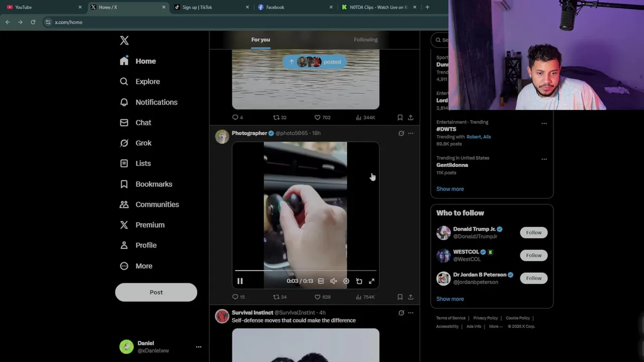View analytics of the 344K views post
This screenshot has height=362, width=644.
point(365,117)
